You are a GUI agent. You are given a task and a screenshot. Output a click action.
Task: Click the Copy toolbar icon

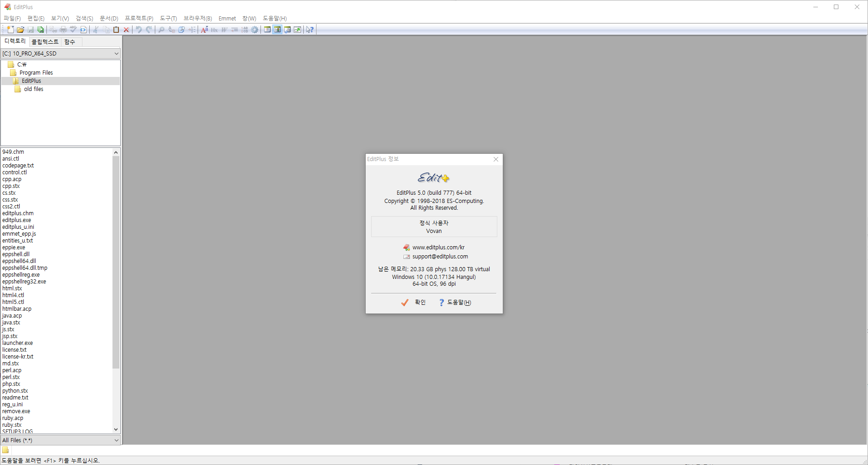click(x=106, y=30)
